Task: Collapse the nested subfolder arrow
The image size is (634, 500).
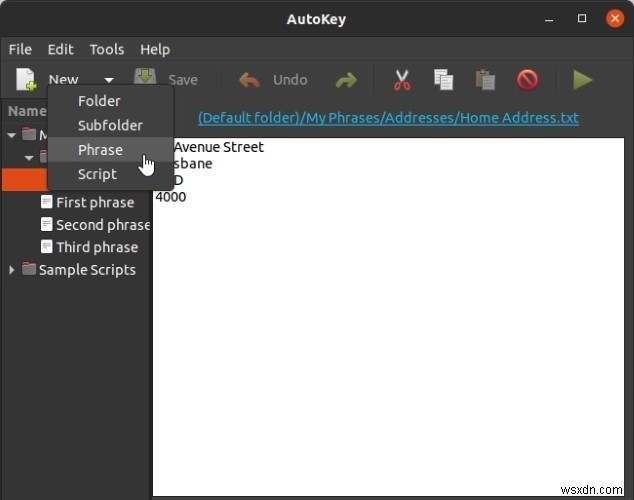Action: 29,158
